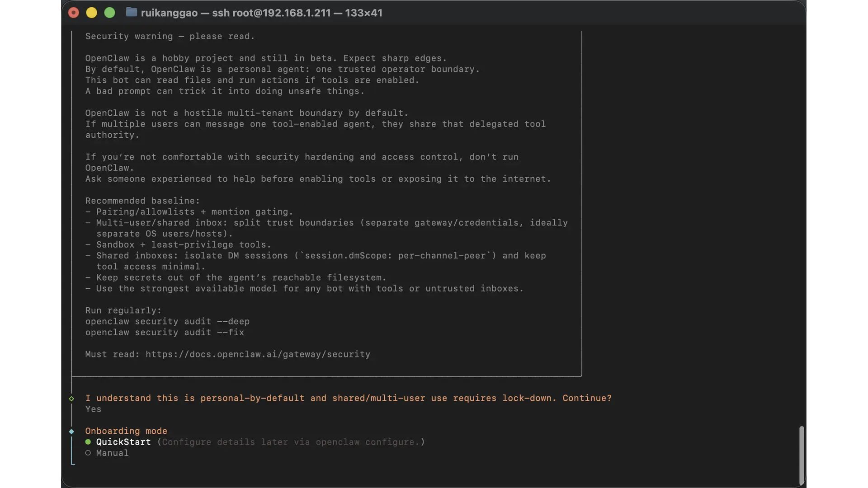Image resolution: width=868 pixels, height=488 pixels.
Task: Click the "openclaw security audit --fix" command
Action: [165, 333]
